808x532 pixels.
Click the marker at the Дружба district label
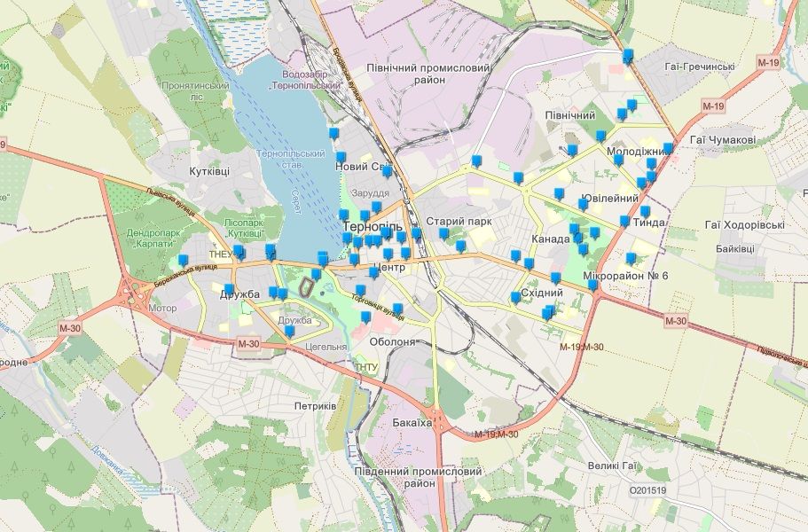coord(229,290)
